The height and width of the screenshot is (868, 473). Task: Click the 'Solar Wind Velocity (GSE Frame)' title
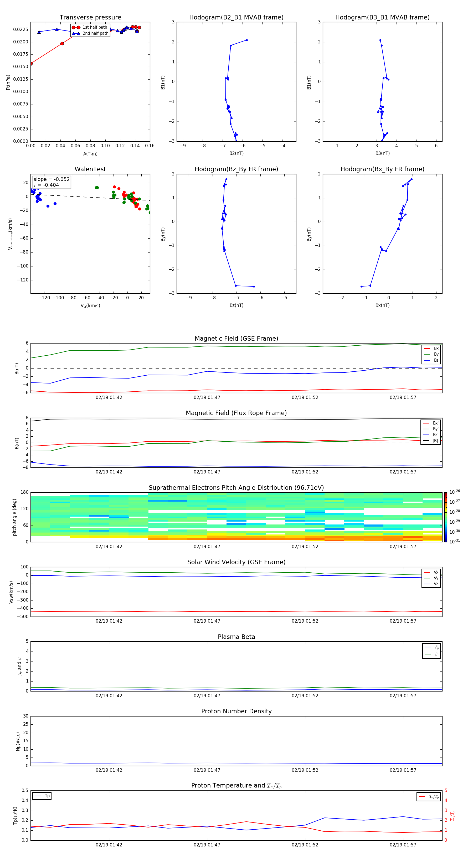click(x=236, y=562)
